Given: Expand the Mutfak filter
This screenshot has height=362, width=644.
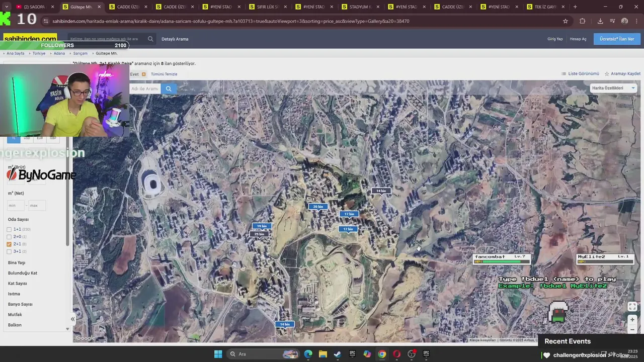Looking at the screenshot, I should 15,315.
